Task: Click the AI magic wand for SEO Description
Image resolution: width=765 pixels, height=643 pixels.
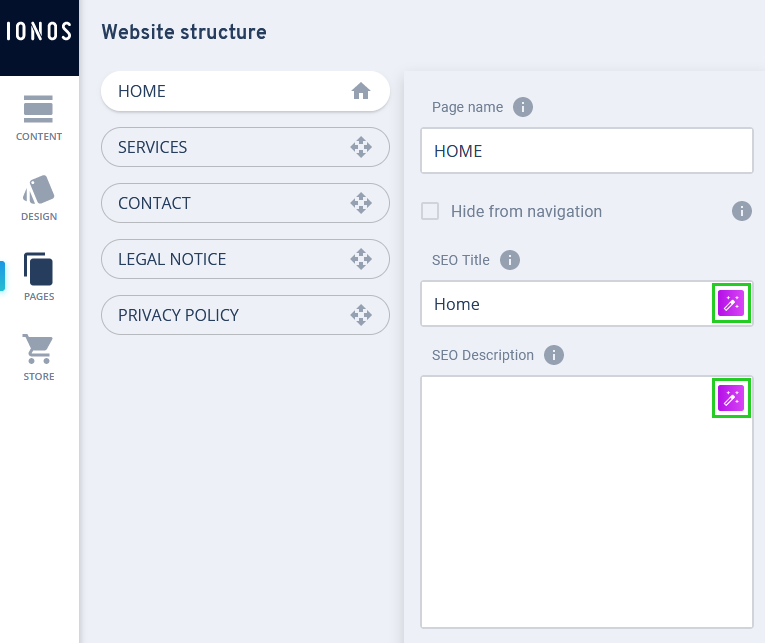Action: click(732, 399)
